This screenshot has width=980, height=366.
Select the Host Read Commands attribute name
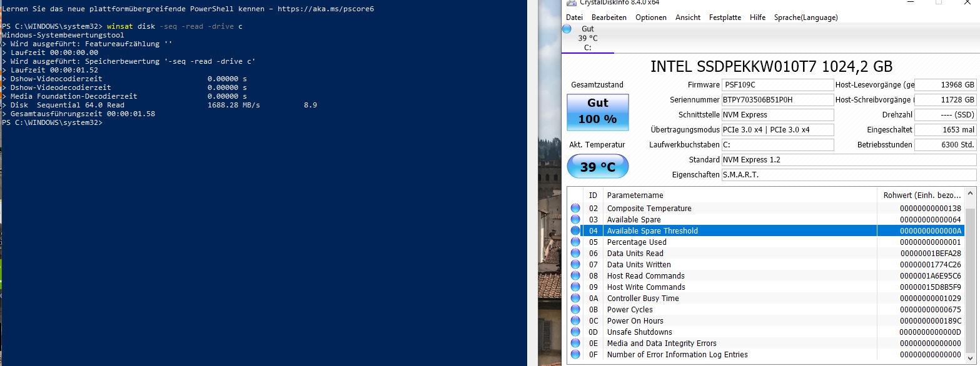point(646,276)
